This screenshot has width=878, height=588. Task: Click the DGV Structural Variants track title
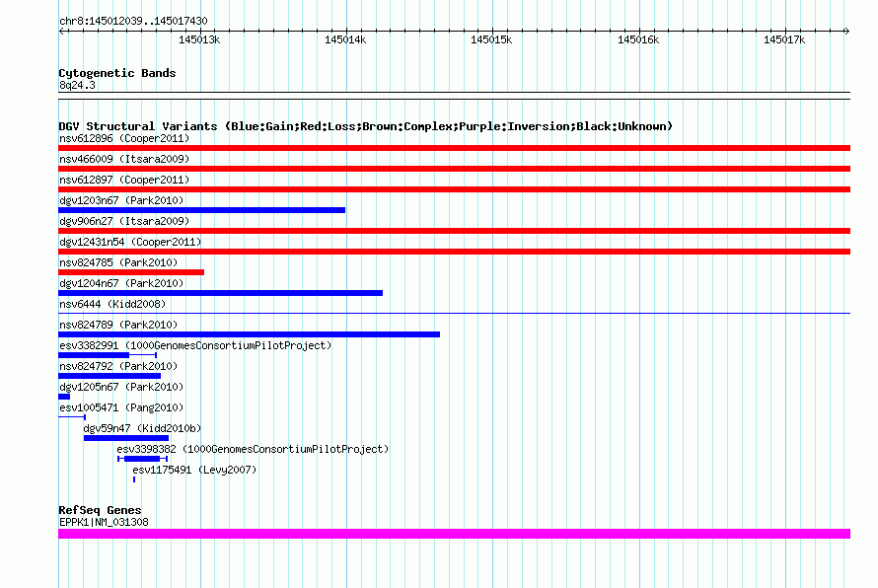click(366, 126)
